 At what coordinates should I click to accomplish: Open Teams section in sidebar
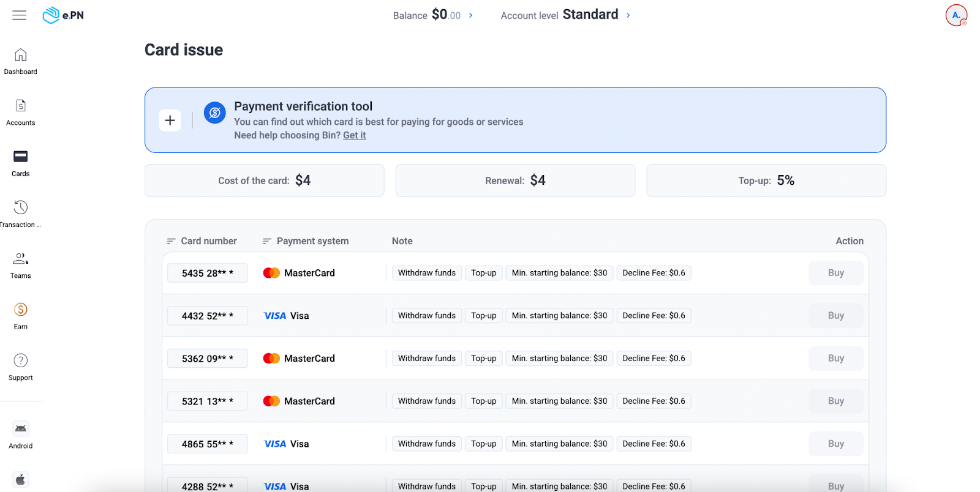pyautogui.click(x=21, y=264)
